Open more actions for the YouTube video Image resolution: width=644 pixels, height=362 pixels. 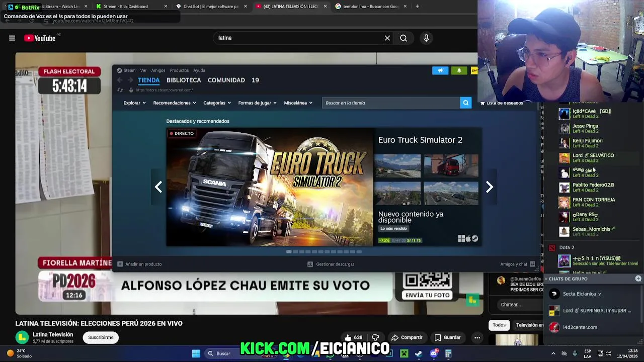[477, 338]
